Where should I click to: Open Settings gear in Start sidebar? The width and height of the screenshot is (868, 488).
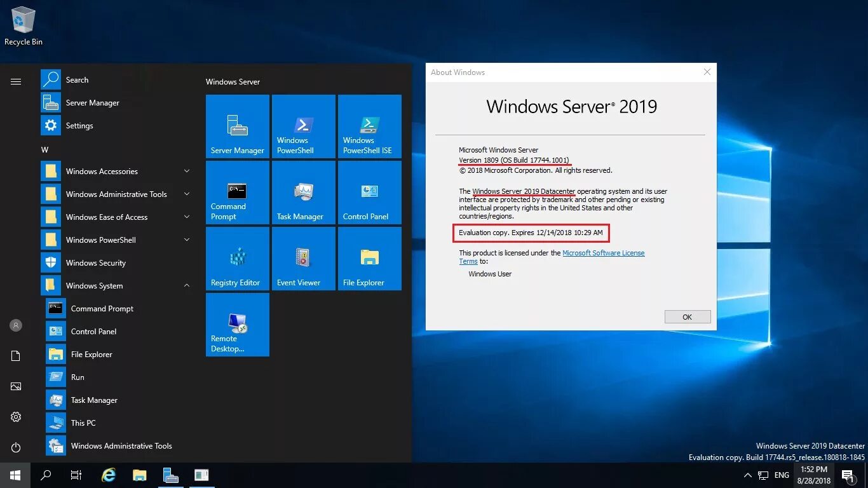pyautogui.click(x=16, y=417)
